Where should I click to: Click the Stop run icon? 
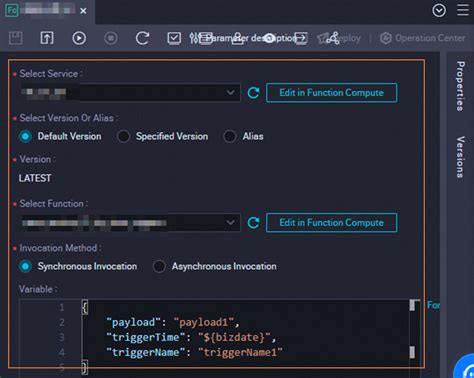(x=111, y=38)
